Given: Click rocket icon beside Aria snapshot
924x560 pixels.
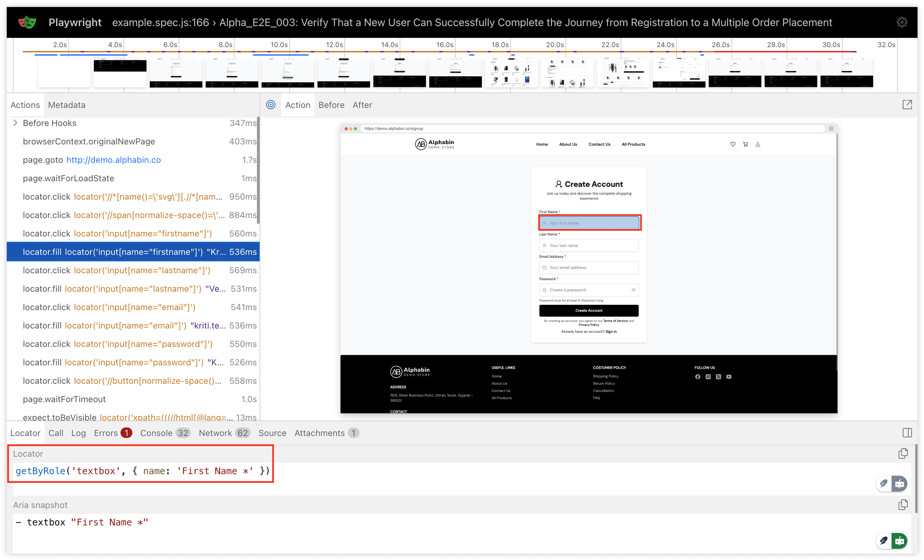Looking at the screenshot, I should pos(884,541).
